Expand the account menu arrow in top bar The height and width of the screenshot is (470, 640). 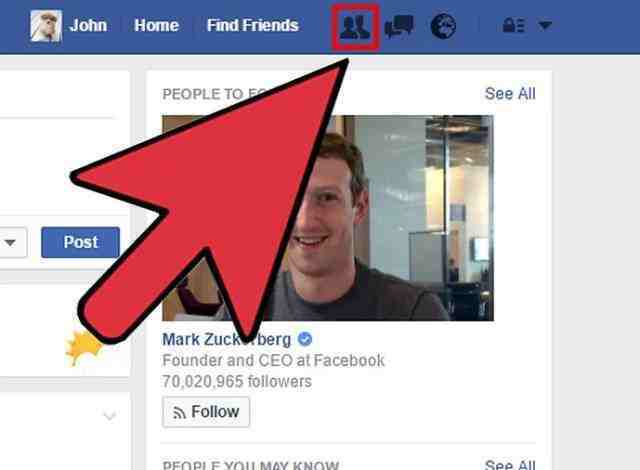[545, 26]
